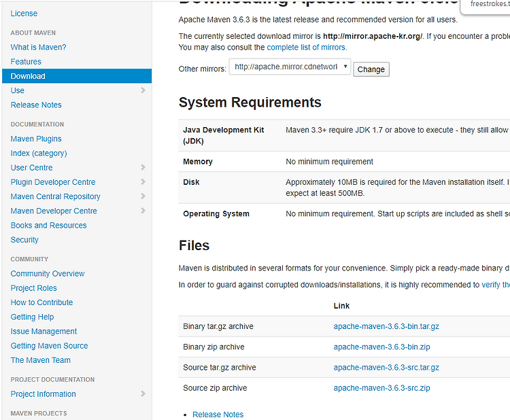Image resolution: width=510 pixels, height=420 pixels.
Task: Click the 'Binary tar.gz archive' row label
Action: pos(218,326)
